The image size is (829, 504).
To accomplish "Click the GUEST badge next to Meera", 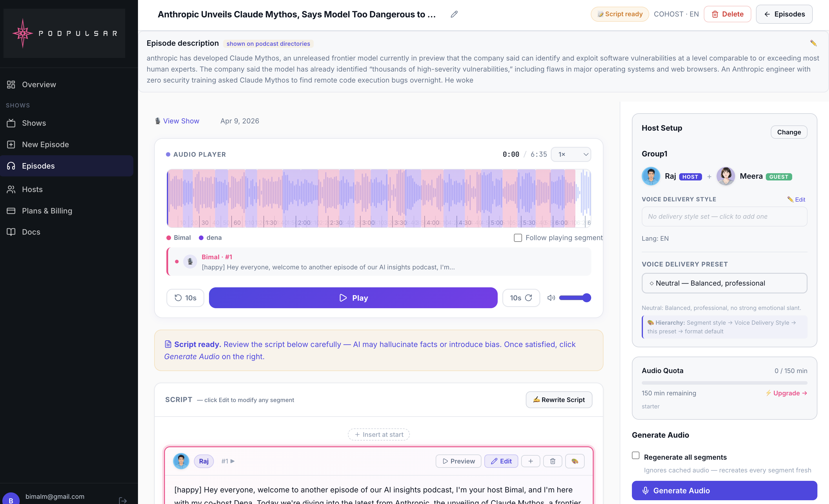I will 779,176.
